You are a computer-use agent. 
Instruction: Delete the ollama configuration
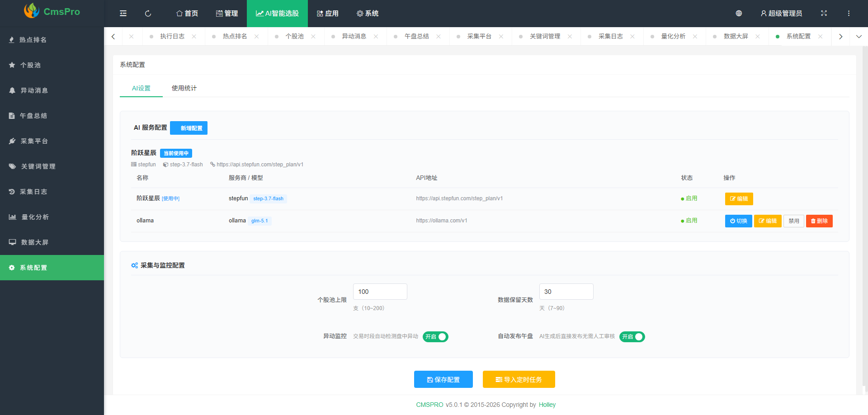pyautogui.click(x=819, y=221)
